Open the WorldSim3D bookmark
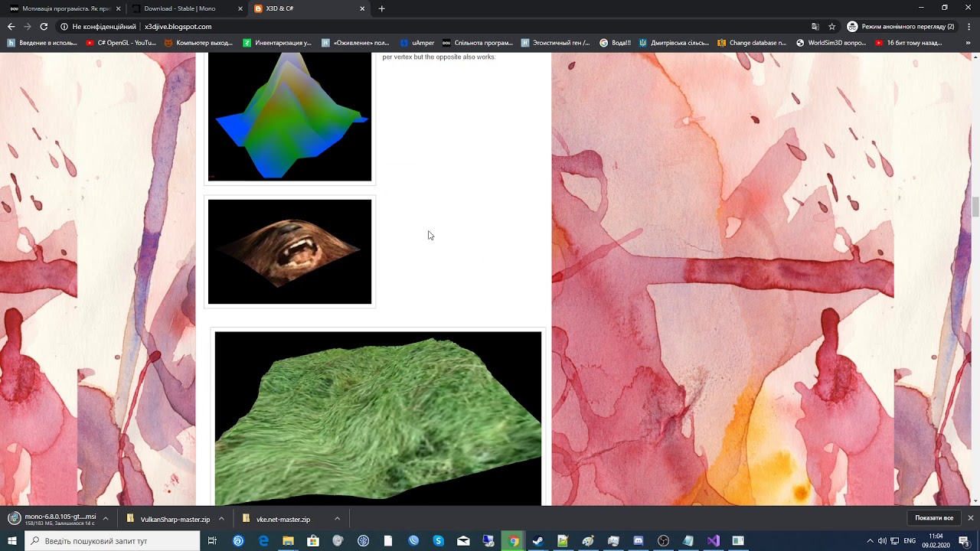The width and height of the screenshot is (980, 551). coord(831,43)
